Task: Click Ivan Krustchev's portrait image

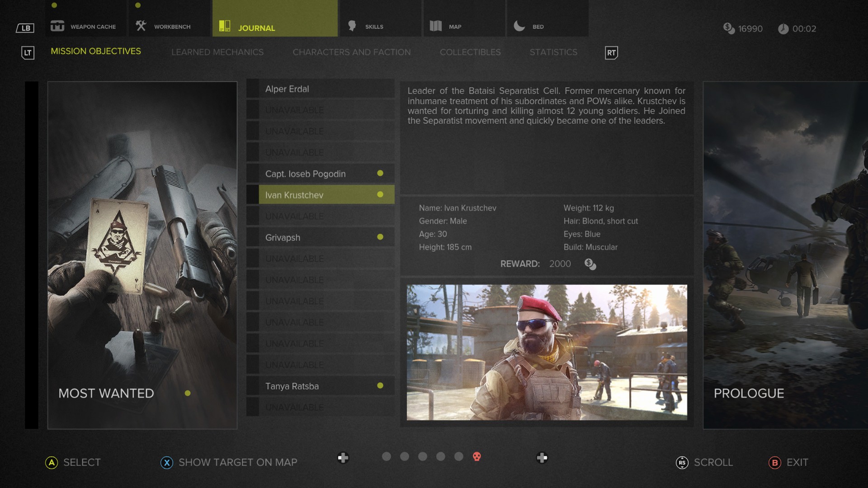Action: click(x=547, y=352)
